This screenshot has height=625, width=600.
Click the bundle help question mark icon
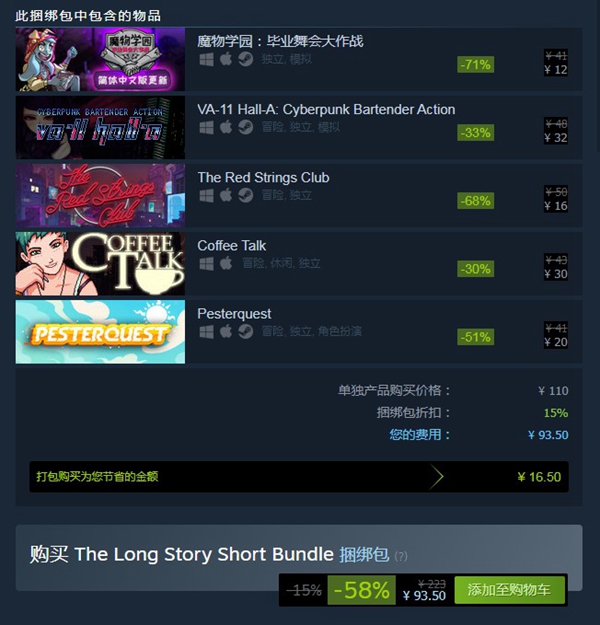click(401, 556)
